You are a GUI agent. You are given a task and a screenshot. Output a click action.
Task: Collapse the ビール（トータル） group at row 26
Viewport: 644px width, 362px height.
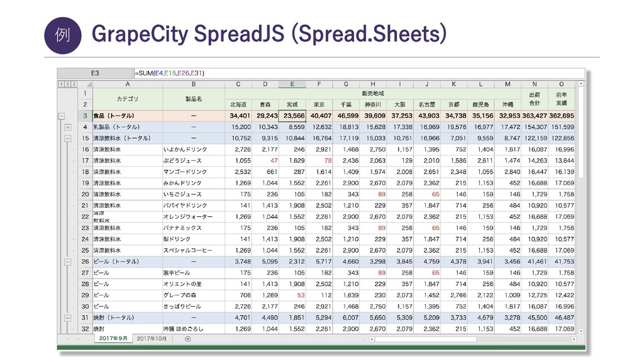point(68,261)
